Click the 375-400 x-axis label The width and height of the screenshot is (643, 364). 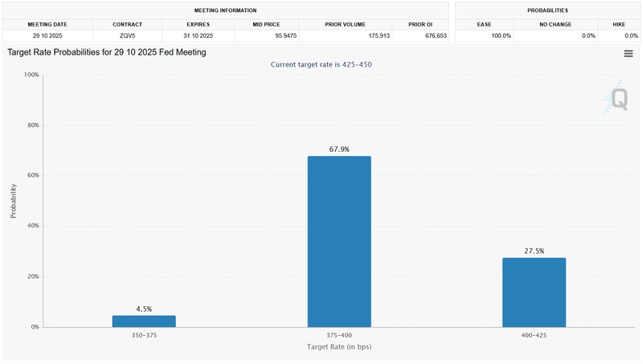point(338,335)
